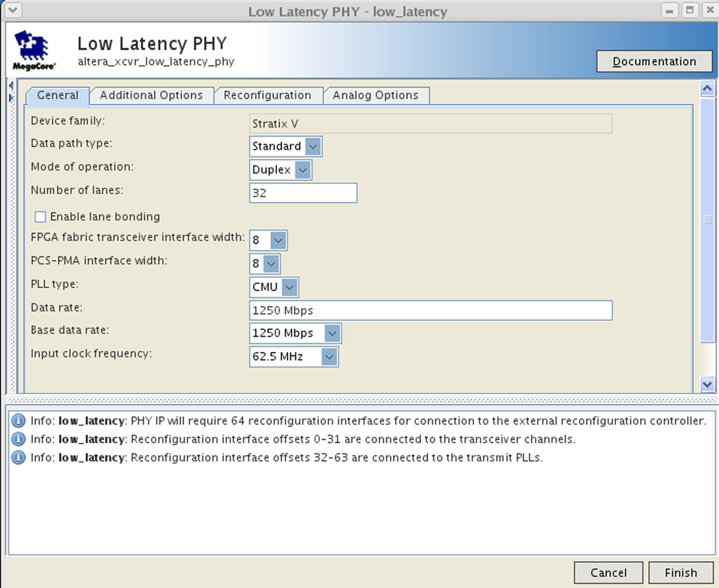Viewport: 719px width, 588px height.
Task: Select the message about offsets 0-31 transceiver channels
Action: tap(303, 439)
